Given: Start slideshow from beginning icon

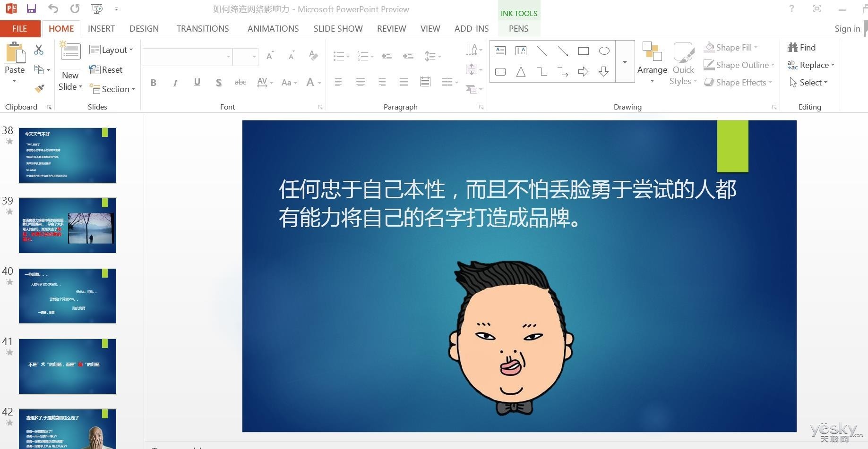Looking at the screenshot, I should pos(97,8).
